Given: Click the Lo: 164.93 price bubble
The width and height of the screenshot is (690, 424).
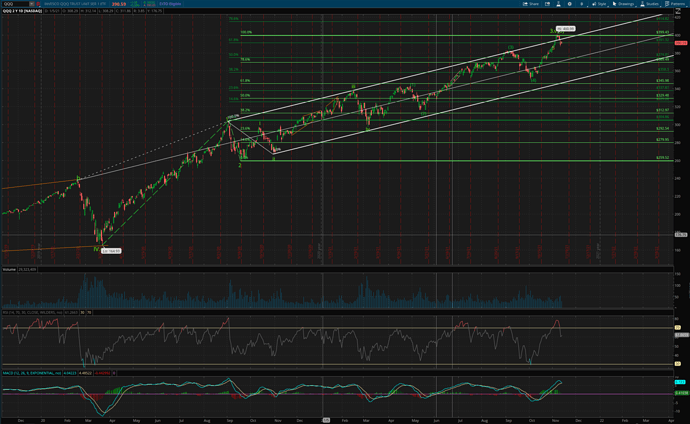Looking at the screenshot, I should point(111,251).
